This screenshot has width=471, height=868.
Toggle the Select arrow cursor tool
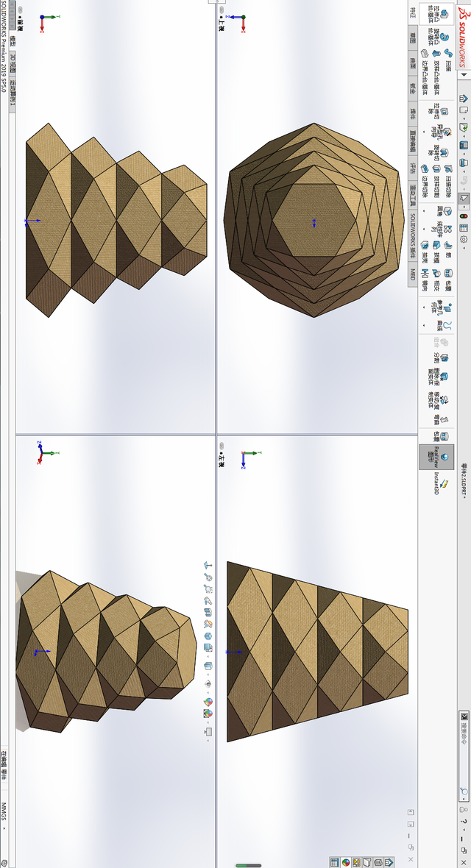(463, 198)
